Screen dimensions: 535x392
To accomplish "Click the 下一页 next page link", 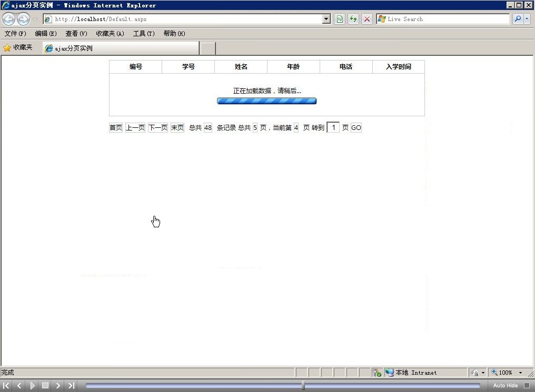I will 157,128.
